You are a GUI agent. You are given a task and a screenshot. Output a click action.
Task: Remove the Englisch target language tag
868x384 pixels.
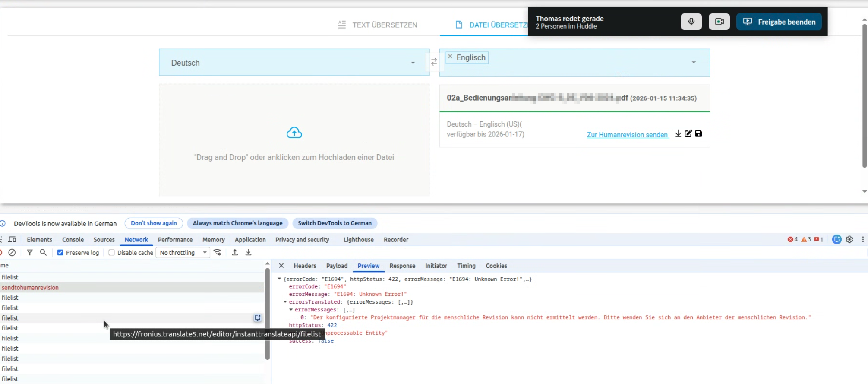pyautogui.click(x=450, y=57)
